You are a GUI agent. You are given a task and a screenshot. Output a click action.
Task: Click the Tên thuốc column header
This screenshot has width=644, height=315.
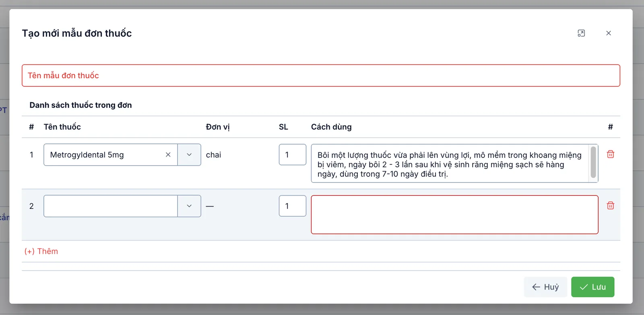tap(62, 127)
